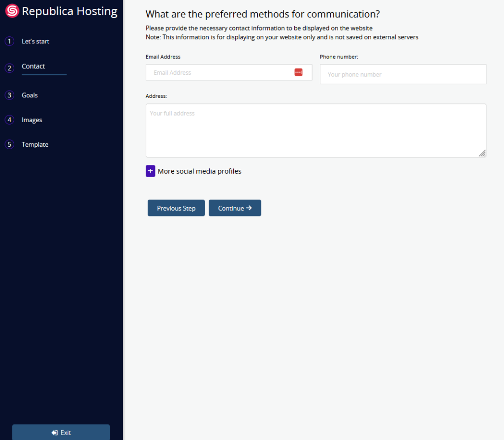The width and height of the screenshot is (504, 440).
Task: Click the purple plus icon
Action: pyautogui.click(x=151, y=171)
